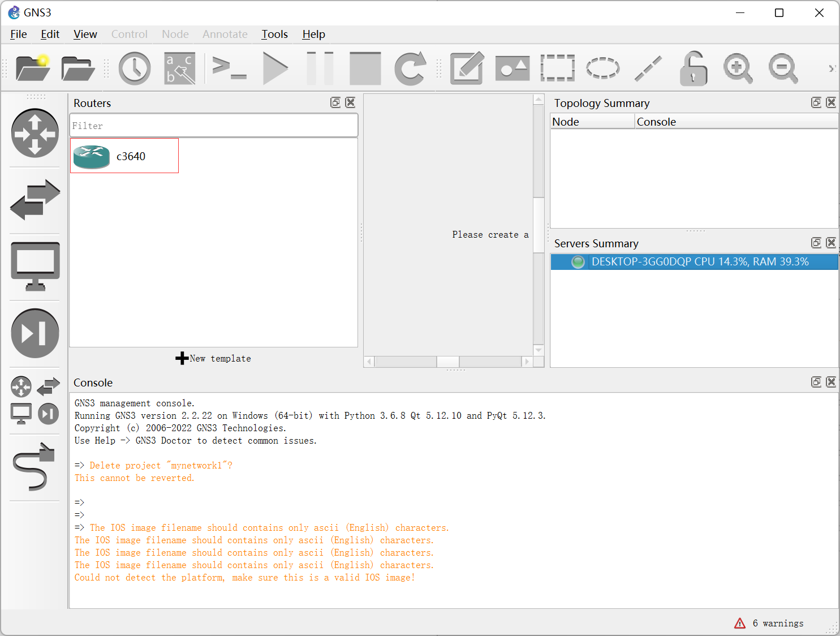Open console to all devices icon
The height and width of the screenshot is (636, 840).
(229, 68)
